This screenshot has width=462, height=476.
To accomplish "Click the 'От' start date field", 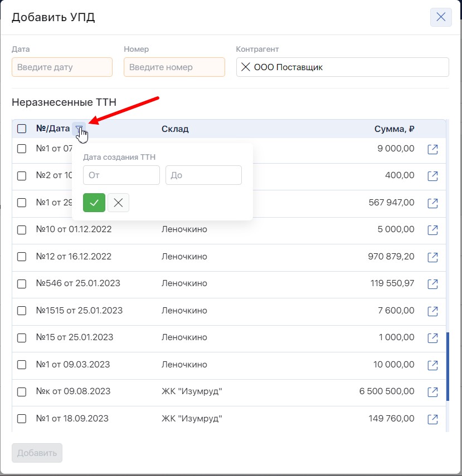I will click(x=121, y=175).
